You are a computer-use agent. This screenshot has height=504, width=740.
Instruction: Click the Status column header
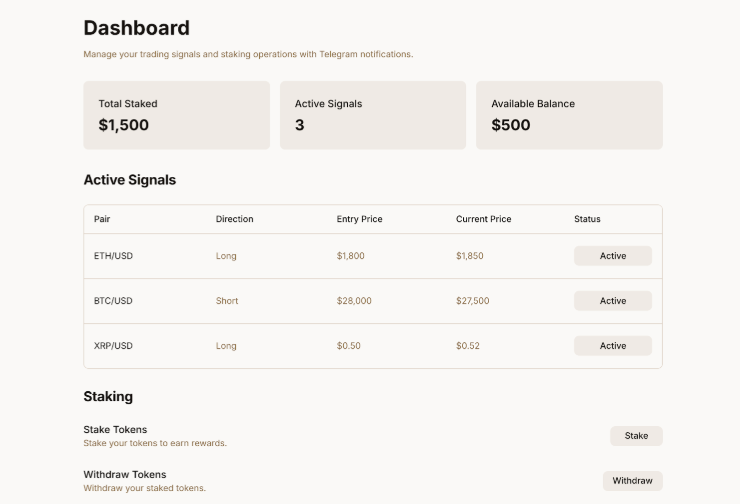click(x=587, y=219)
